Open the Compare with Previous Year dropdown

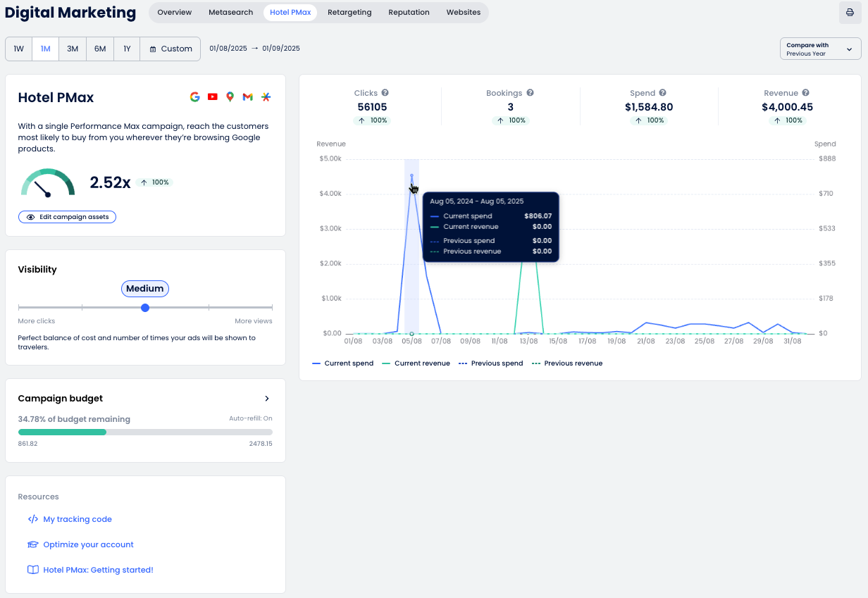[820, 49]
